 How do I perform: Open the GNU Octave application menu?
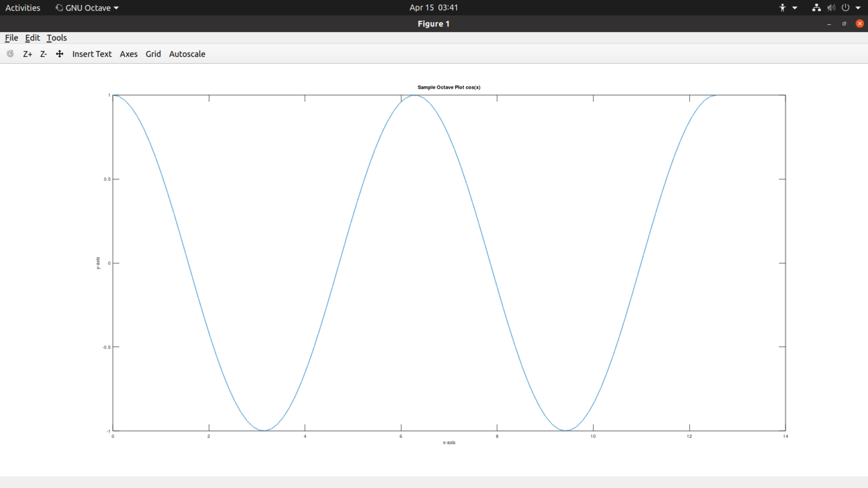click(87, 8)
